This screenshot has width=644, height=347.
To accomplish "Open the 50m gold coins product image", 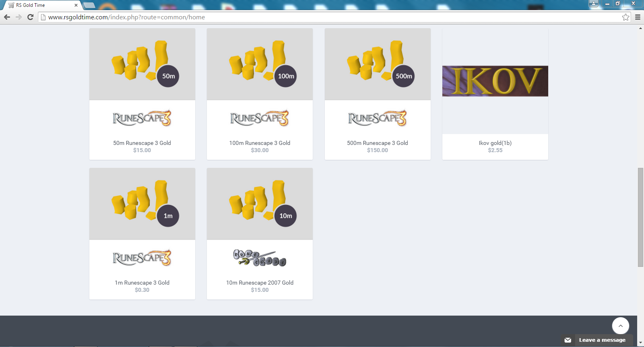I will click(x=142, y=64).
